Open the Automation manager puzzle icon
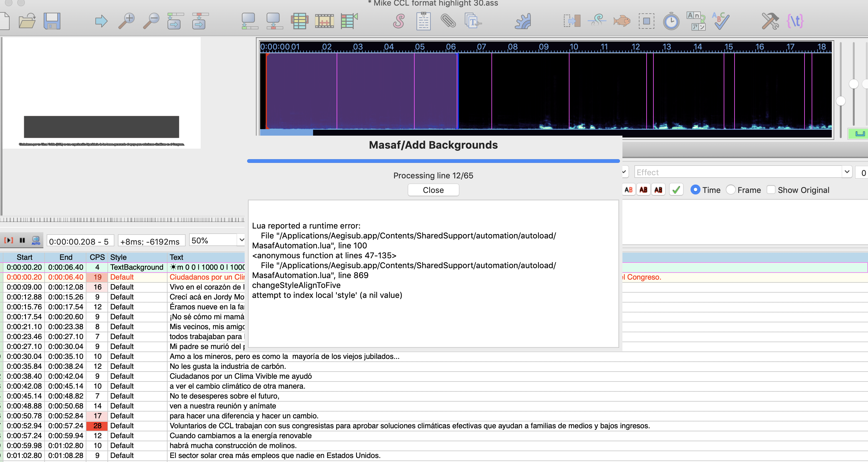868x462 pixels. tap(523, 21)
